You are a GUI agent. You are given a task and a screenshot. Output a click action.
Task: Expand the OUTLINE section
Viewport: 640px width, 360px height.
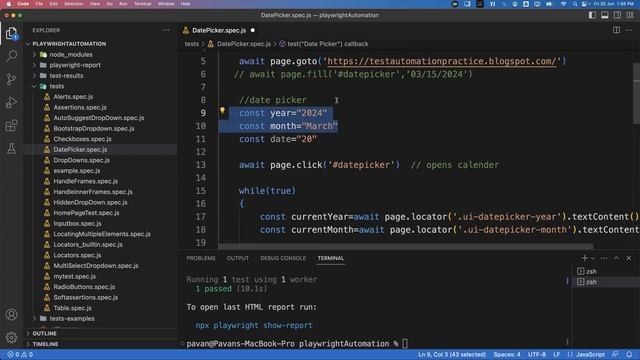click(100, 333)
